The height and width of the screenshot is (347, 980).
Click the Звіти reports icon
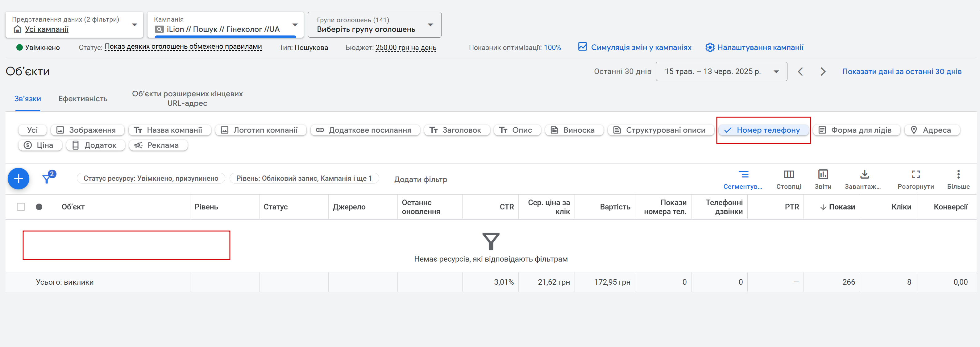[x=823, y=175]
